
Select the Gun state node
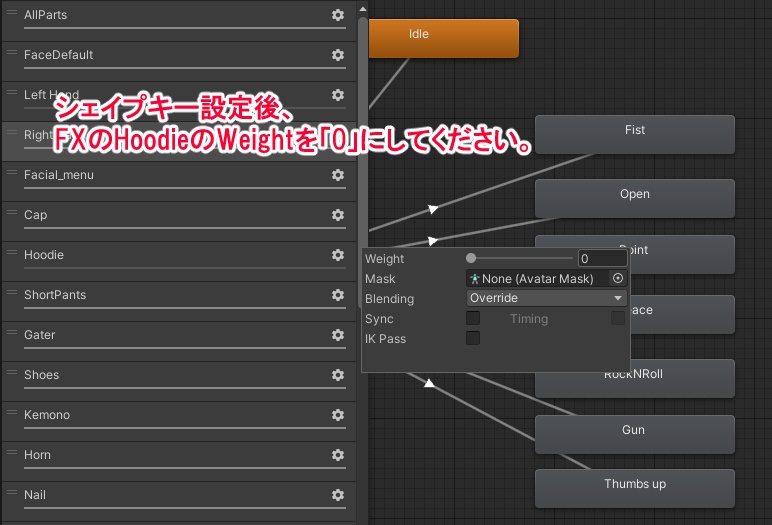click(x=635, y=434)
